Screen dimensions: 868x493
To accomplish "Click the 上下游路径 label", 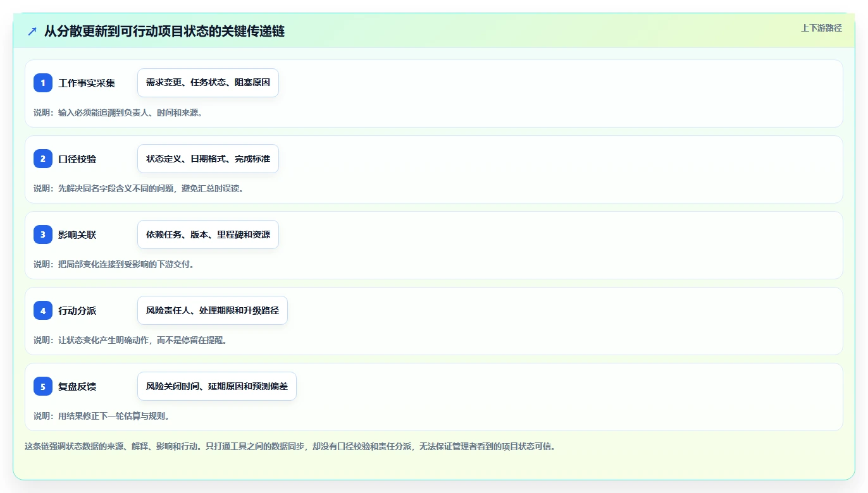I will pos(821,28).
